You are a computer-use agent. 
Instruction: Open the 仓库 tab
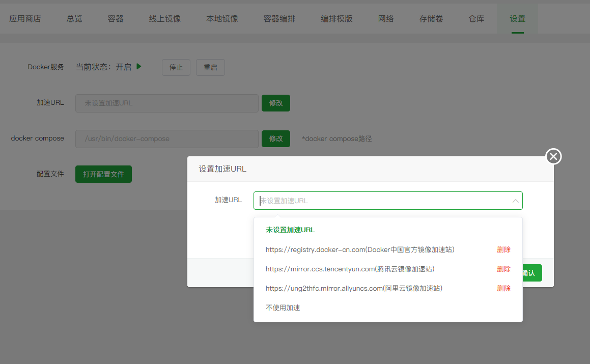(476, 18)
